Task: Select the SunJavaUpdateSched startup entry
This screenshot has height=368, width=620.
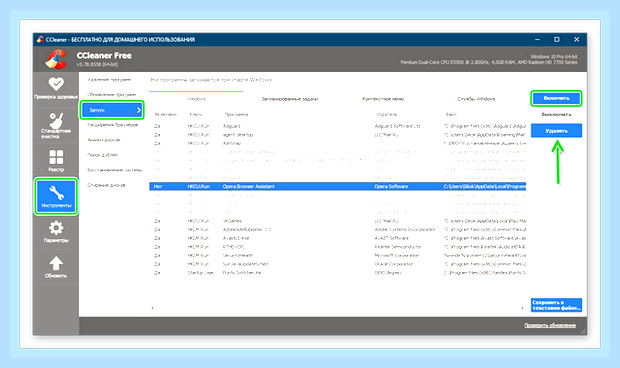Action: pos(337,264)
